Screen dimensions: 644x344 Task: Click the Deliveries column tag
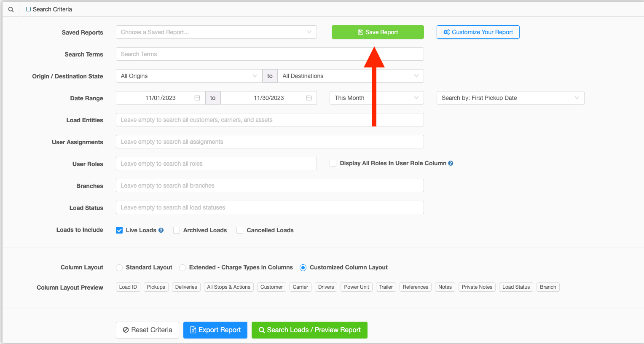pyautogui.click(x=186, y=287)
